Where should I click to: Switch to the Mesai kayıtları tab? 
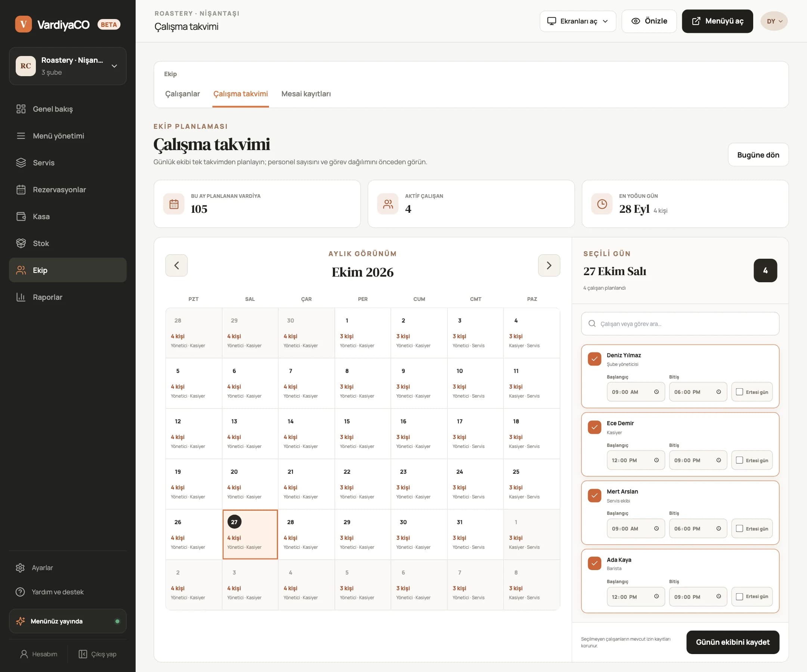click(306, 94)
